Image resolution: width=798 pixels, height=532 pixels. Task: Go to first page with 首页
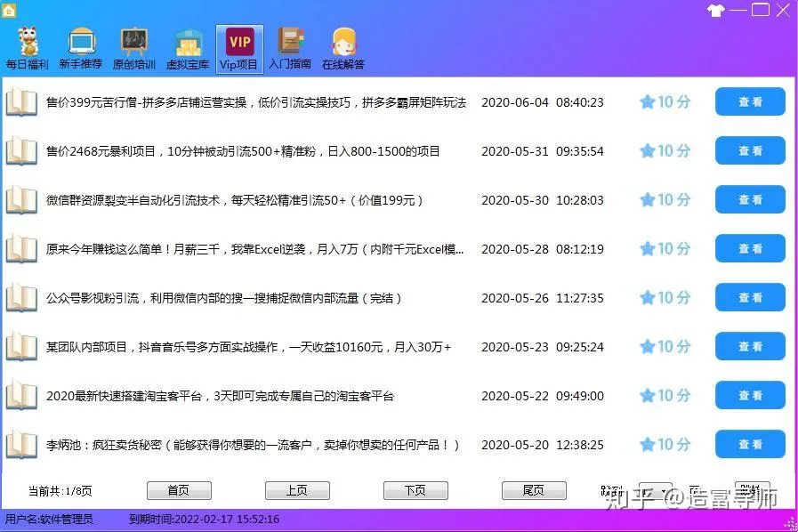(178, 490)
